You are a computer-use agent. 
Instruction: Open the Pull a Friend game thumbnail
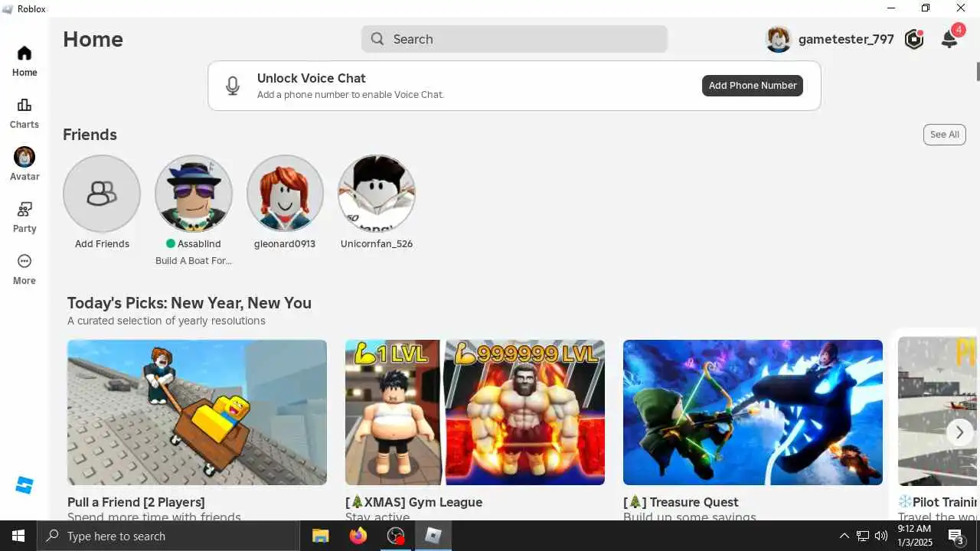coord(197,412)
